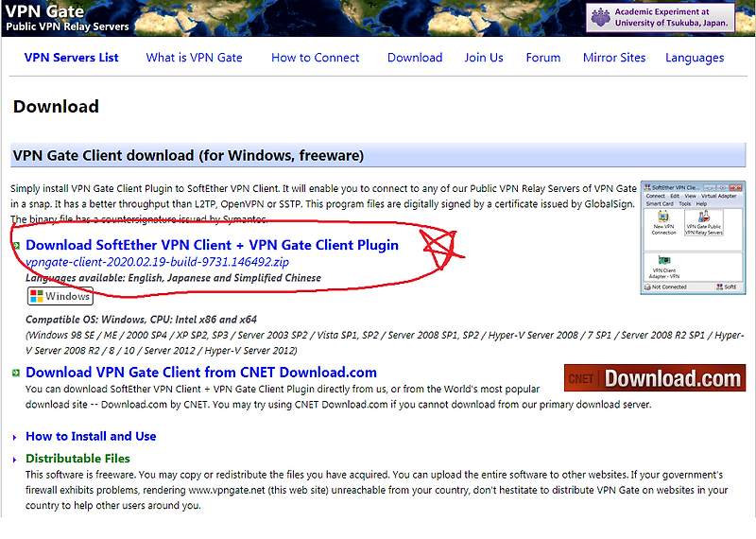The image size is (756, 539).
Task: Click green arrow bullet beside SoftEther download
Action: [16, 246]
